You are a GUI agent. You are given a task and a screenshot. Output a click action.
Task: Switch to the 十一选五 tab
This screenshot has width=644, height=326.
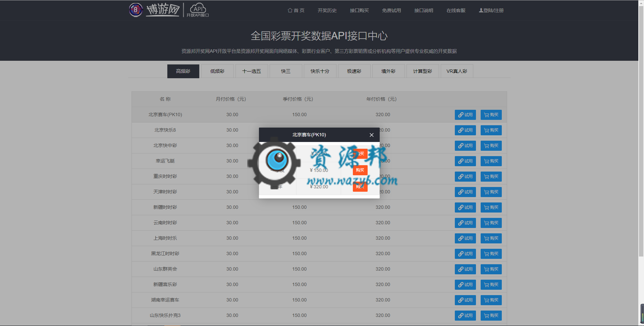(252, 71)
